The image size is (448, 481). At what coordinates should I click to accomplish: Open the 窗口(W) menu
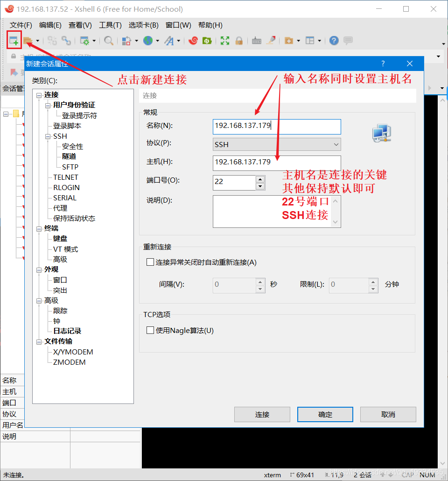pyautogui.click(x=178, y=25)
